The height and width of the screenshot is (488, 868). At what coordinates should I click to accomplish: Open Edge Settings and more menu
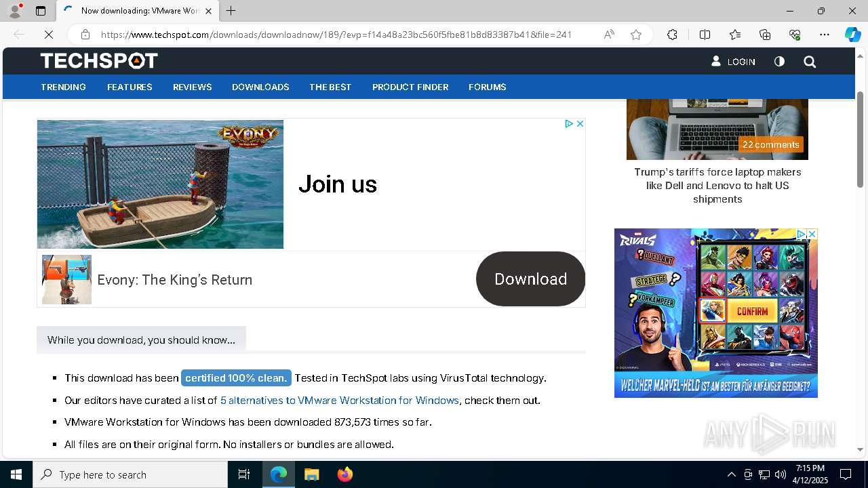[x=825, y=35]
